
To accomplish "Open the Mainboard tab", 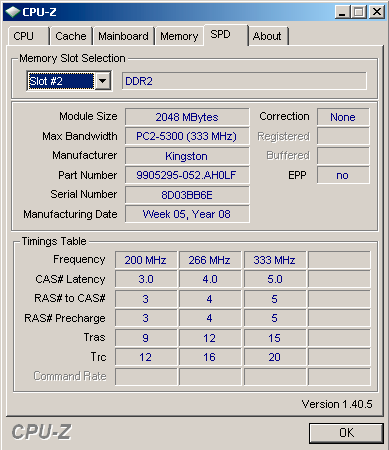I will pos(124,36).
